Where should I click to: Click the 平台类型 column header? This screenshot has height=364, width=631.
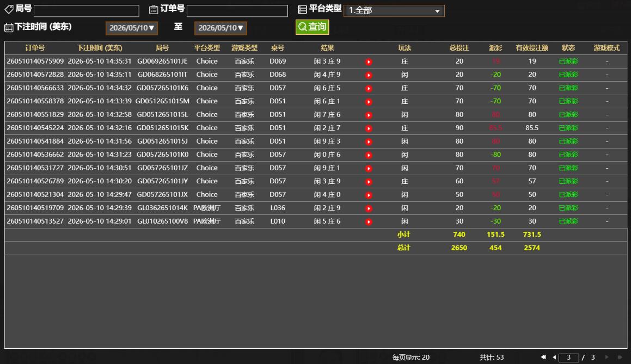(207, 48)
